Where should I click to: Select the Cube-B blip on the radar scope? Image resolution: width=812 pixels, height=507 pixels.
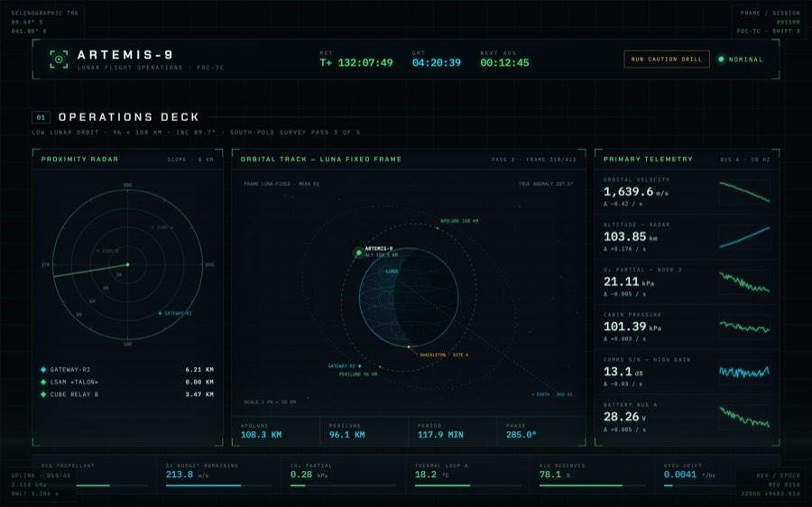97,251
